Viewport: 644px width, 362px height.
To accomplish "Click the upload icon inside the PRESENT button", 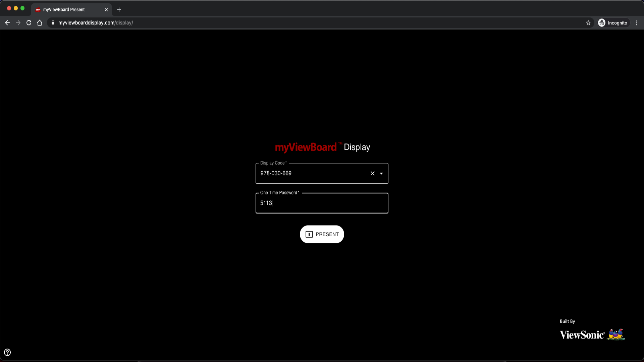I will (310, 234).
